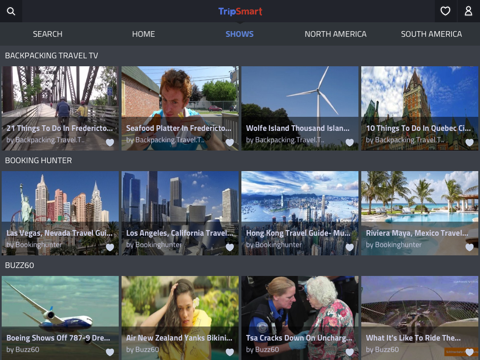Toggle heart on Las Vegas Travel Guide
The width and height of the screenshot is (480, 360).
tap(110, 247)
